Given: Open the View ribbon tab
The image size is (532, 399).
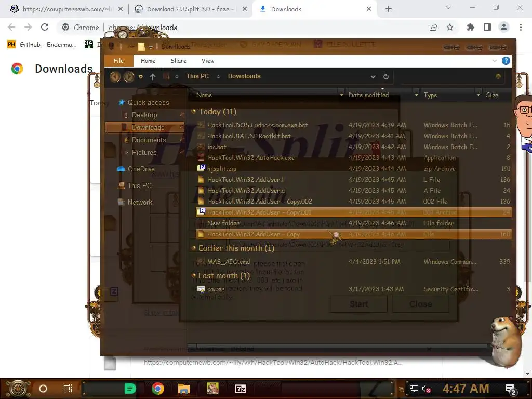Looking at the screenshot, I should pos(208,61).
